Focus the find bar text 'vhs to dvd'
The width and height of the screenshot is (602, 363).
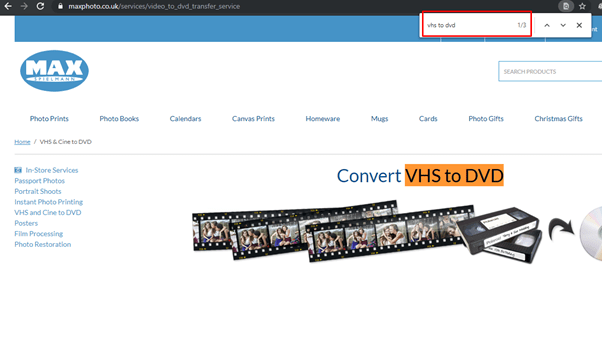441,25
